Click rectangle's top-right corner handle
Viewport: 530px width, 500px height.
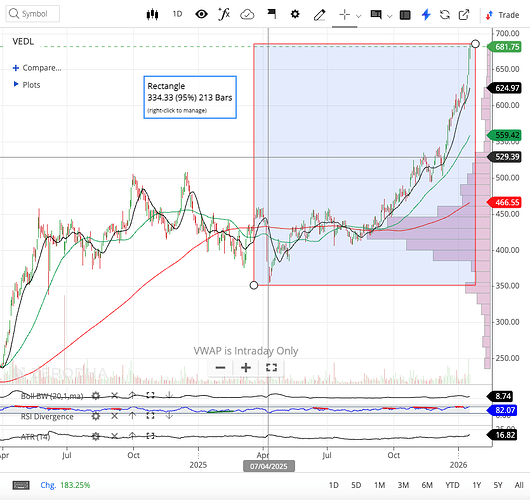pyautogui.click(x=475, y=44)
